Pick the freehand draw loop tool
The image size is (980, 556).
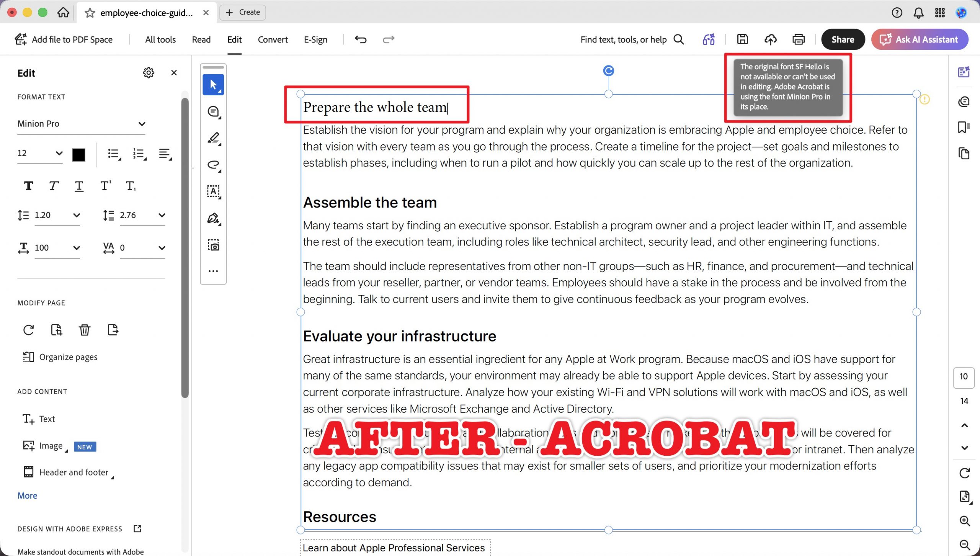pyautogui.click(x=213, y=165)
